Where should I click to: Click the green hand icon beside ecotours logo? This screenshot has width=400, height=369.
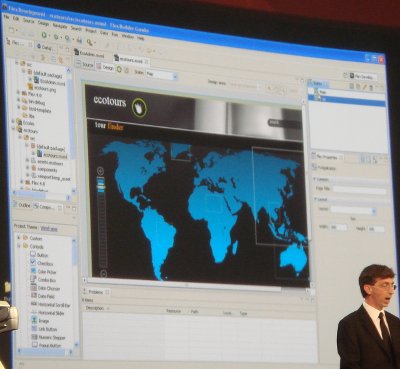pos(139,107)
